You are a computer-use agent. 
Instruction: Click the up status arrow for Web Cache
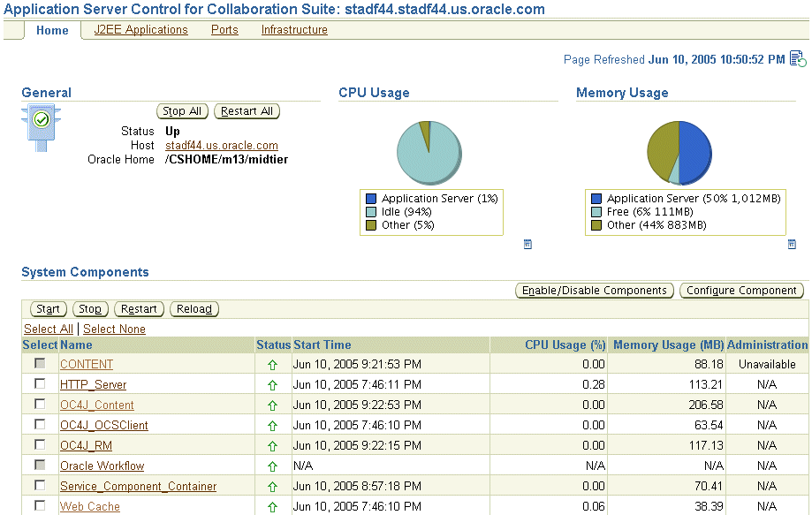tap(272, 507)
